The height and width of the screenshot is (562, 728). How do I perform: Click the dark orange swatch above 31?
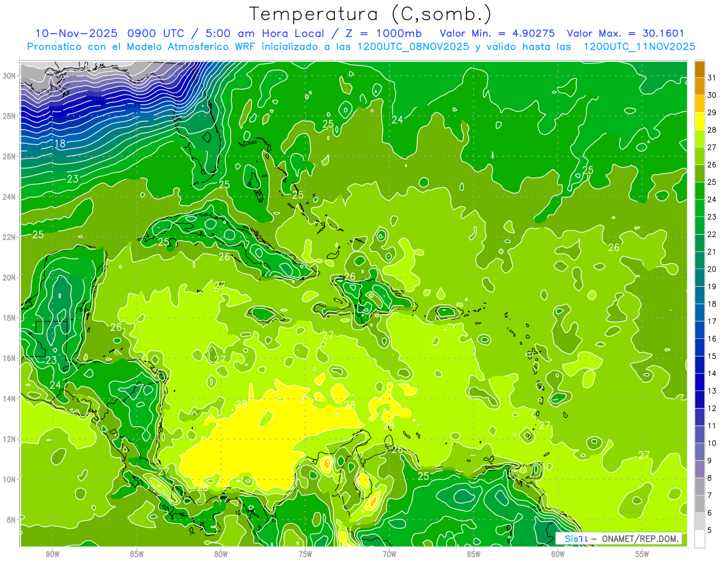tap(699, 69)
